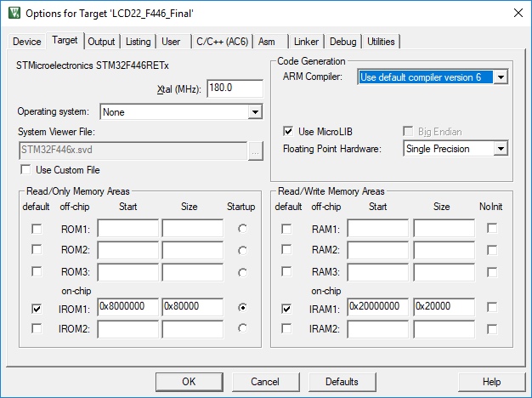
Task: Select the ROM1 Startup radio button
Action: [x=244, y=229]
